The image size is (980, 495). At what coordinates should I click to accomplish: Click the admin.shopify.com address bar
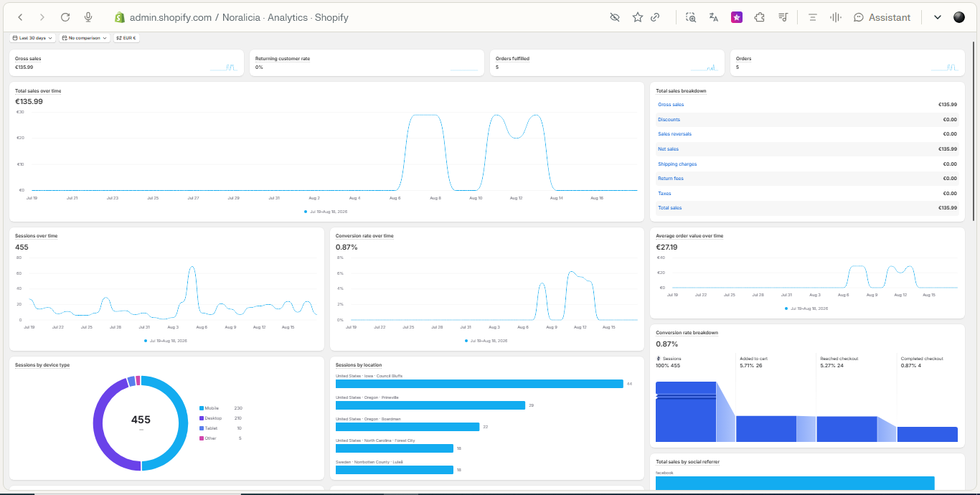[x=238, y=17]
